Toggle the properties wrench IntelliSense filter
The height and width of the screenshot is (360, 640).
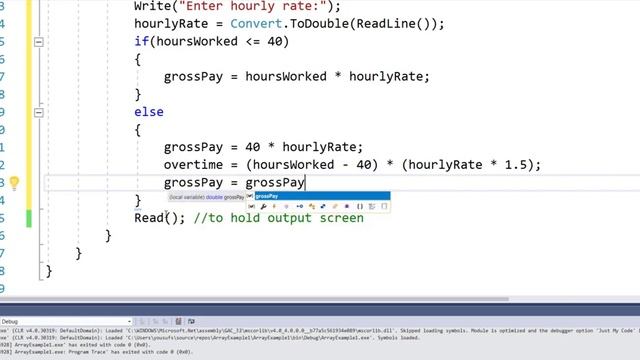[x=264, y=206]
